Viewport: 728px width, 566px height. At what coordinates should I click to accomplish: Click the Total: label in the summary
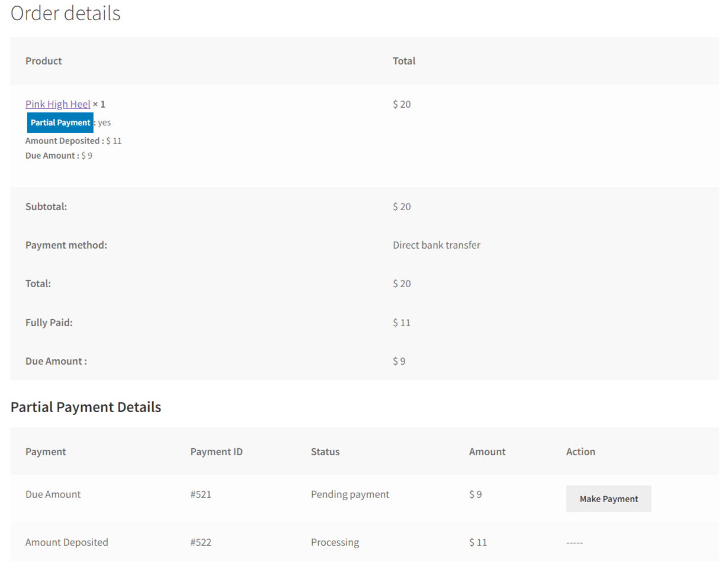(x=38, y=284)
